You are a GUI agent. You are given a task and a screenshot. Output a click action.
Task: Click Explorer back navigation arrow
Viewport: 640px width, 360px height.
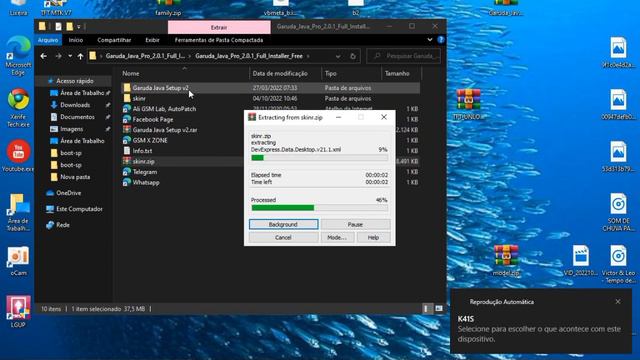click(x=44, y=56)
